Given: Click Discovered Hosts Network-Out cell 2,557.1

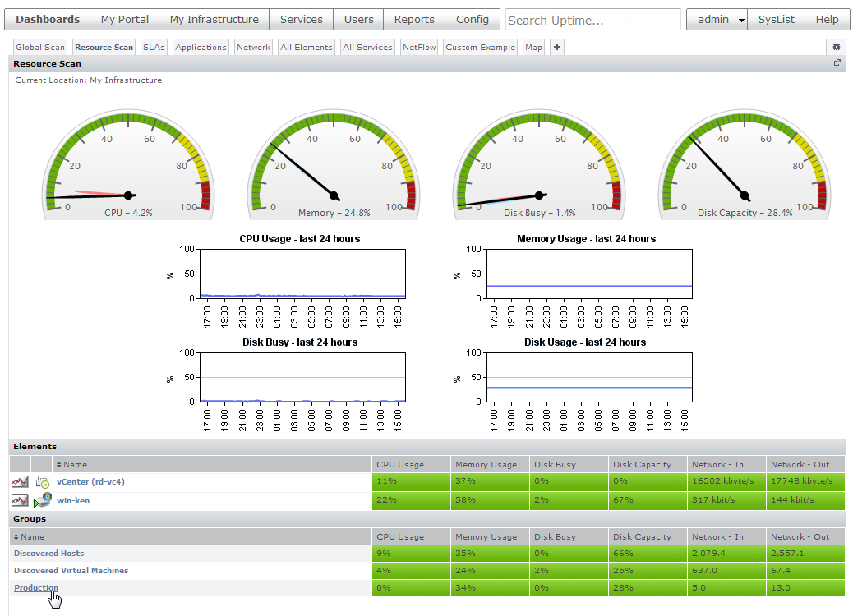Looking at the screenshot, I should click(x=805, y=554).
